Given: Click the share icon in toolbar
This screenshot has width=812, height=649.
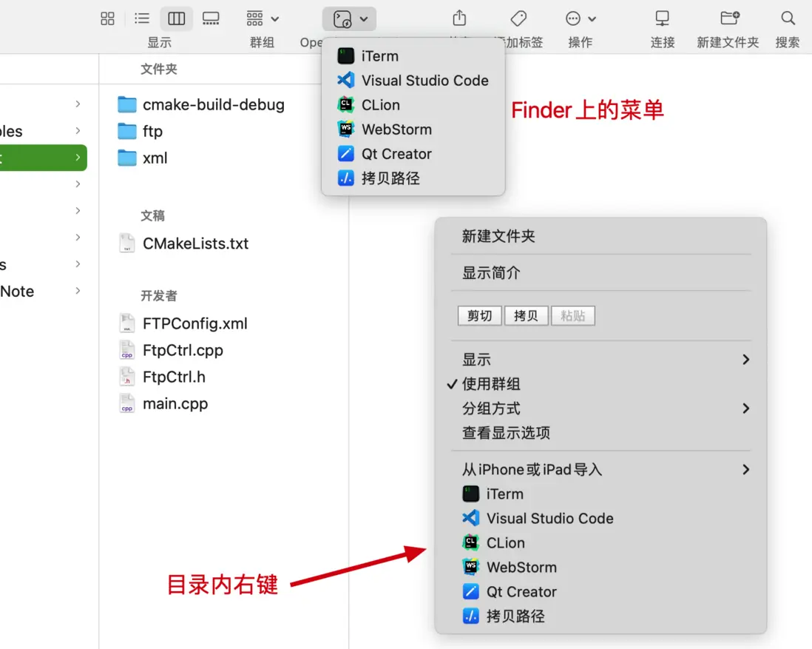Looking at the screenshot, I should tap(459, 19).
